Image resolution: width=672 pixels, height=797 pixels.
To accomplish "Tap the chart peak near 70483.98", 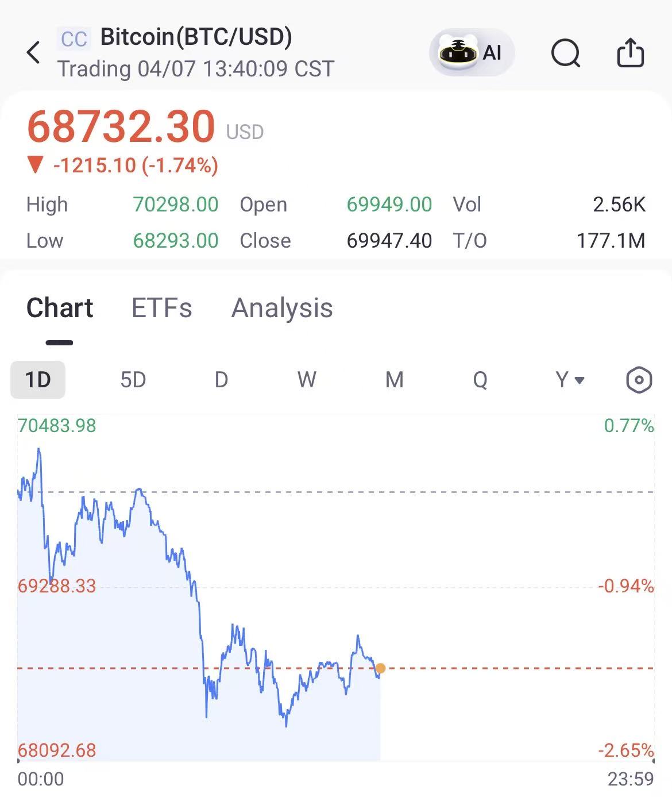I will pos(39,449).
